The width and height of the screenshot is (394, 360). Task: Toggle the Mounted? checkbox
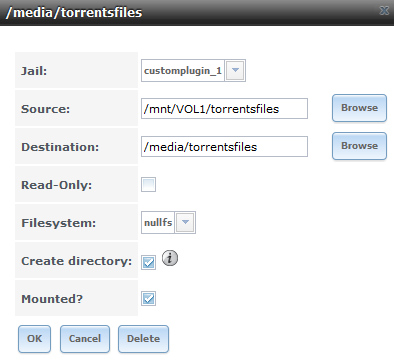[148, 298]
